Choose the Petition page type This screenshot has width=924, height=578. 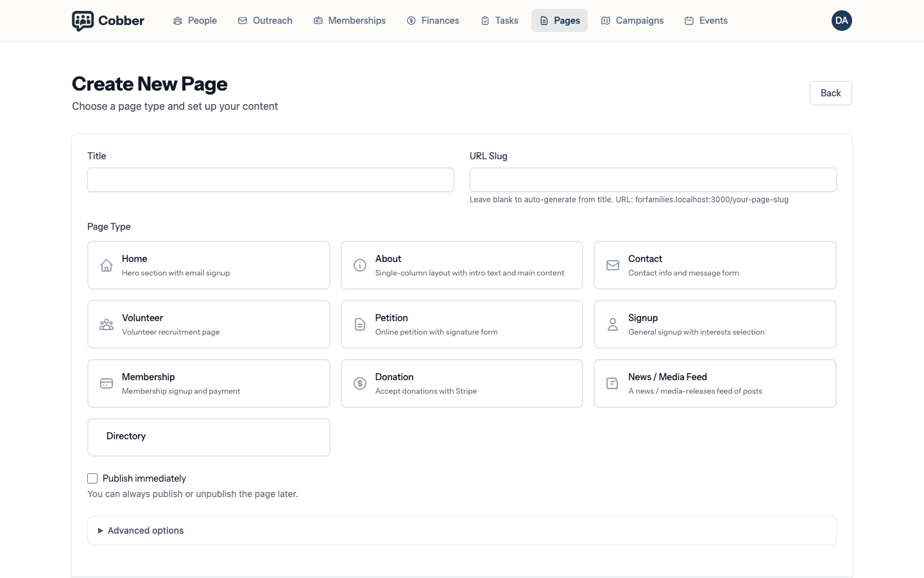[x=462, y=324]
